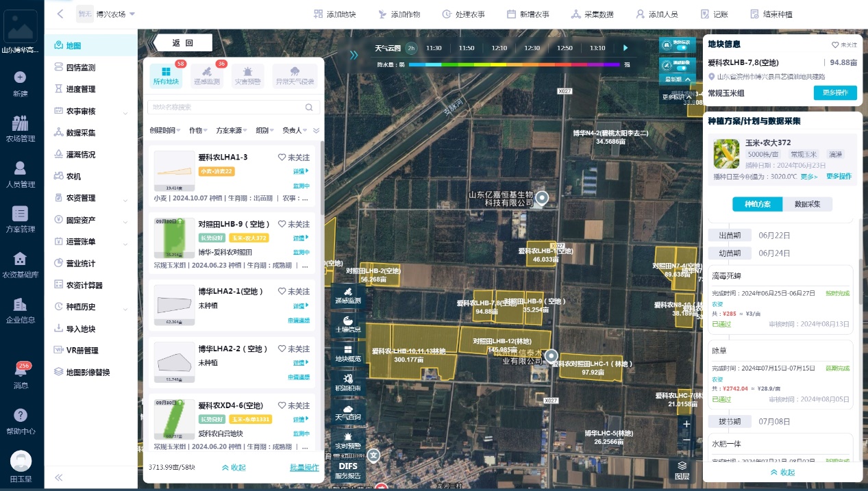Screen dimensions: 868x491
Task: Open the 图层 layers button
Action: click(x=682, y=470)
